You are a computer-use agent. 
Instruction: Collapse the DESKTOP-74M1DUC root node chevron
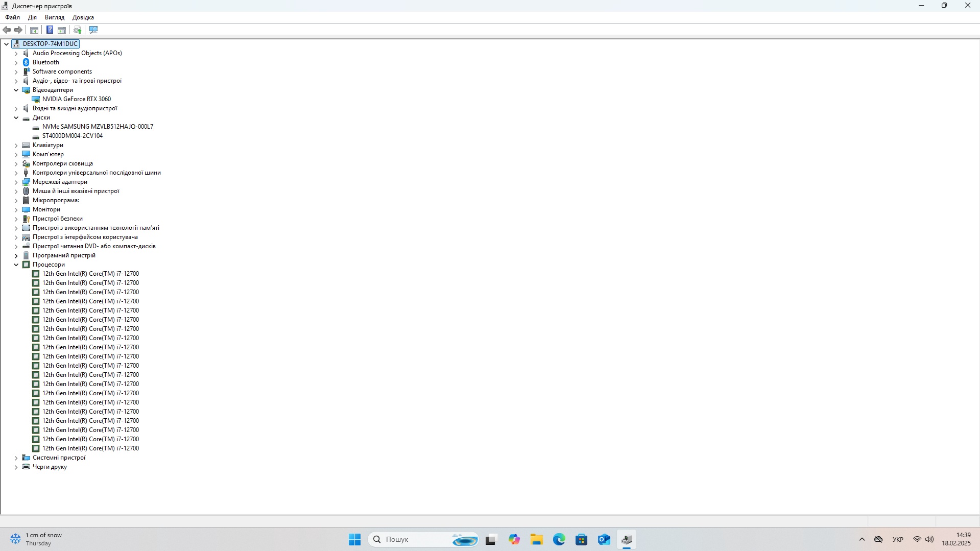(x=7, y=44)
